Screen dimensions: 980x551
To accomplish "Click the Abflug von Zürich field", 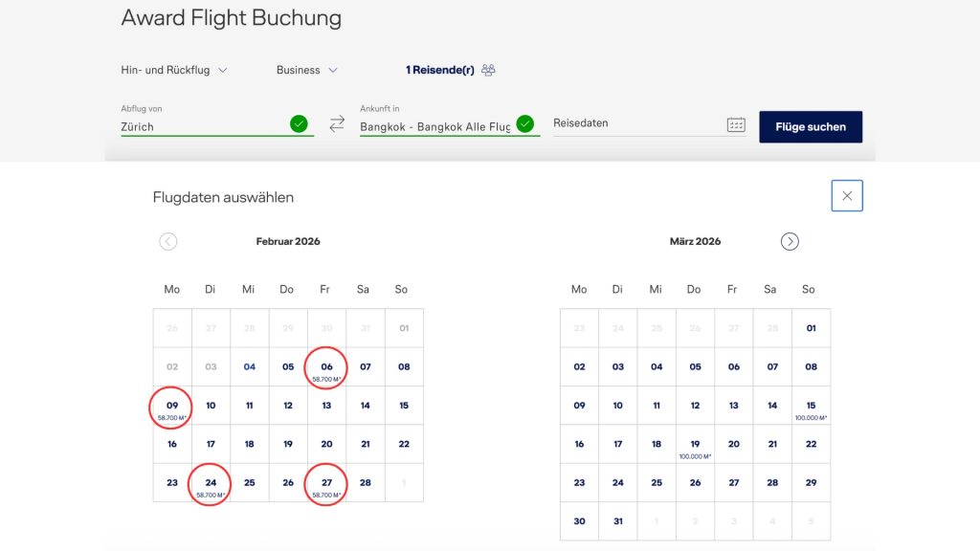I will (x=201, y=125).
